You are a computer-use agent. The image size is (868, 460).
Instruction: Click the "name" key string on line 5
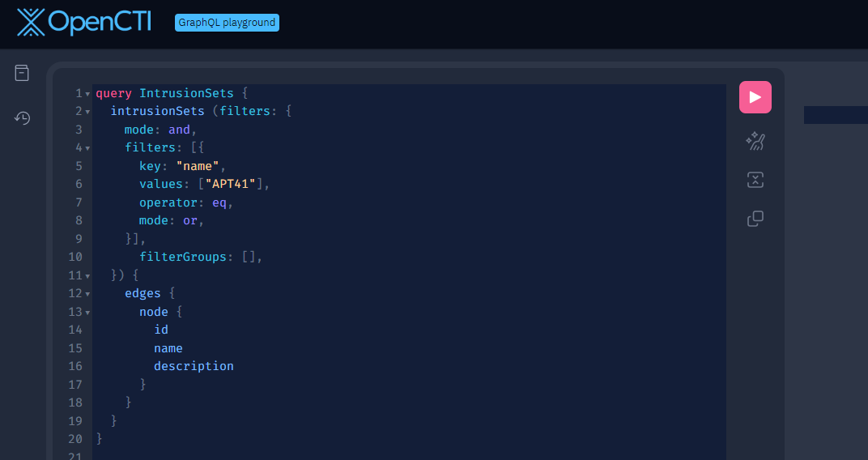tap(198, 166)
